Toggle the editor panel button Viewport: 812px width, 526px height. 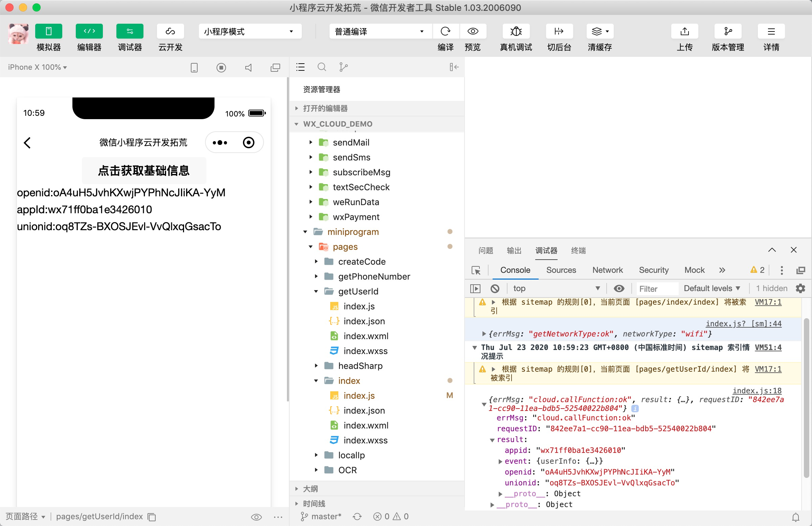coord(89,31)
